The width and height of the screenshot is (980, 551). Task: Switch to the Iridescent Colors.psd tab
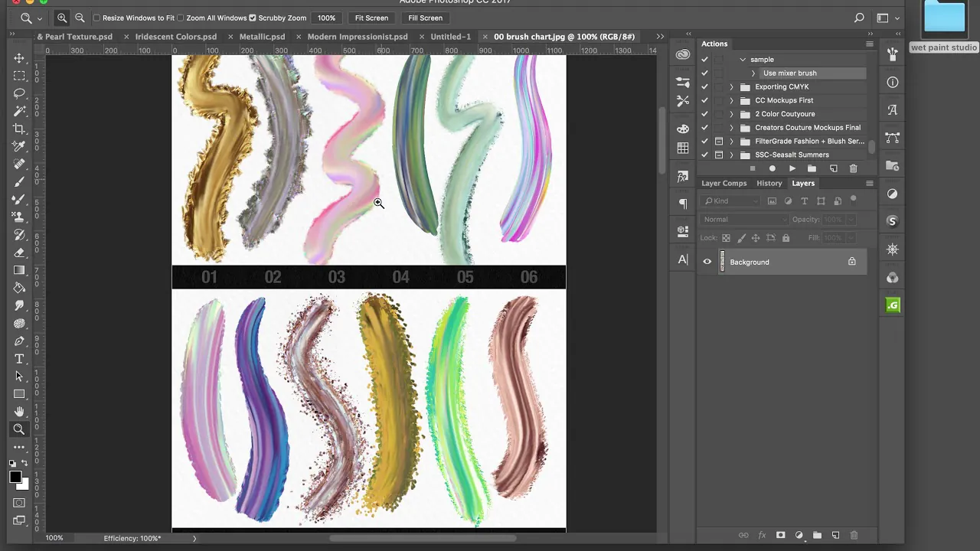(x=175, y=36)
